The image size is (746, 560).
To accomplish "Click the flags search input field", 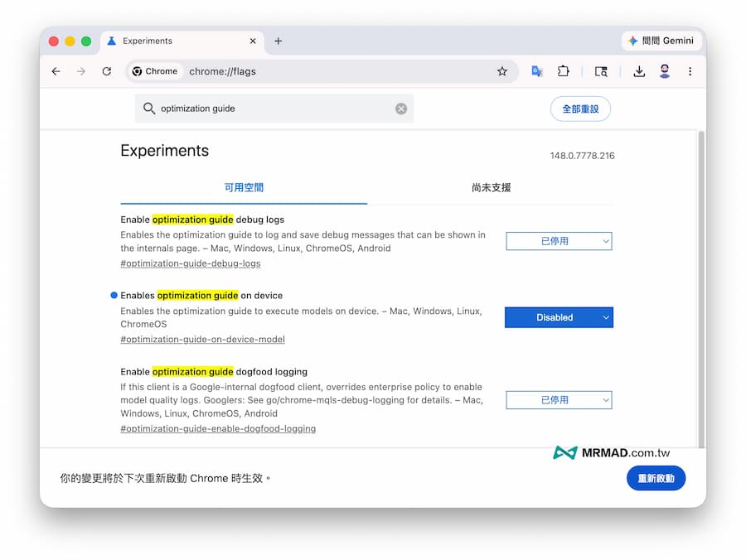I will (274, 109).
